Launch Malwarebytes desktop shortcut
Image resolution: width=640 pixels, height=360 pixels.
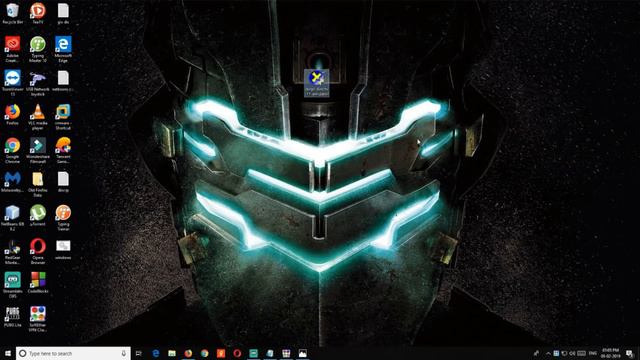pyautogui.click(x=13, y=182)
